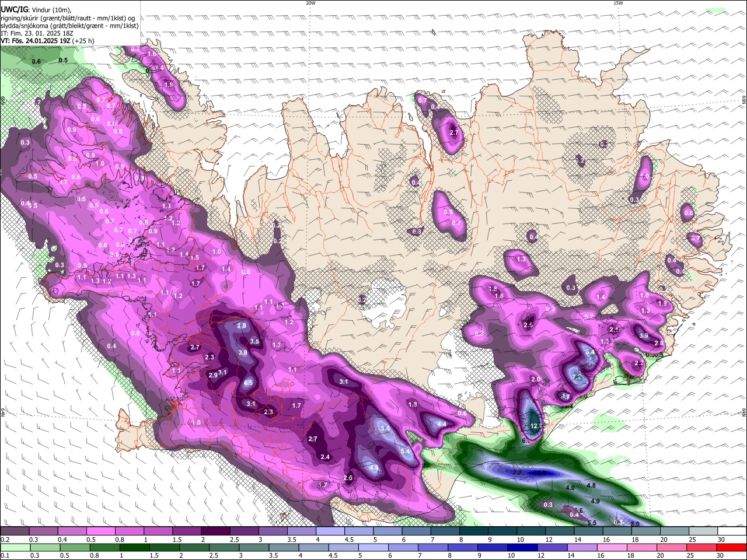Viewport: 747px width, 560px height.
Task: Click the '4.4' precipitation value on the map
Action: click(x=442, y=424)
